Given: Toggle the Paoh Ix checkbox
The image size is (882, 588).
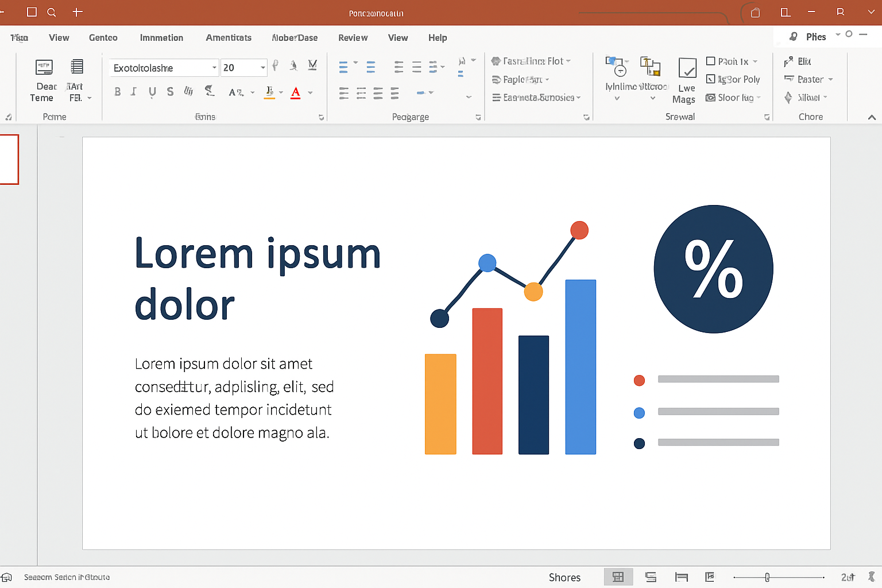Looking at the screenshot, I should click(x=711, y=61).
